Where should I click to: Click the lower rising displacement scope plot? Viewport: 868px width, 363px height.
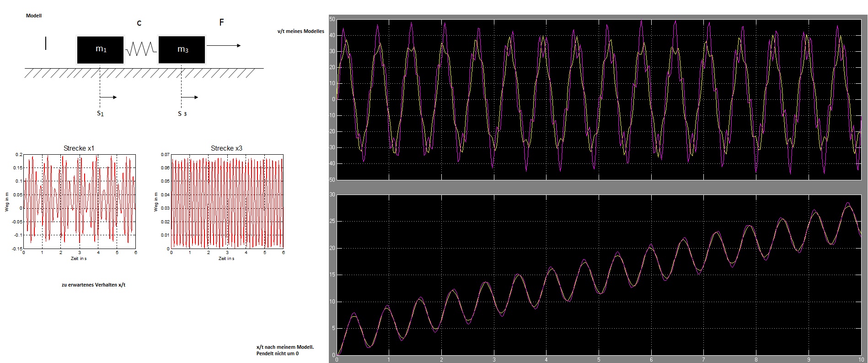(599, 275)
